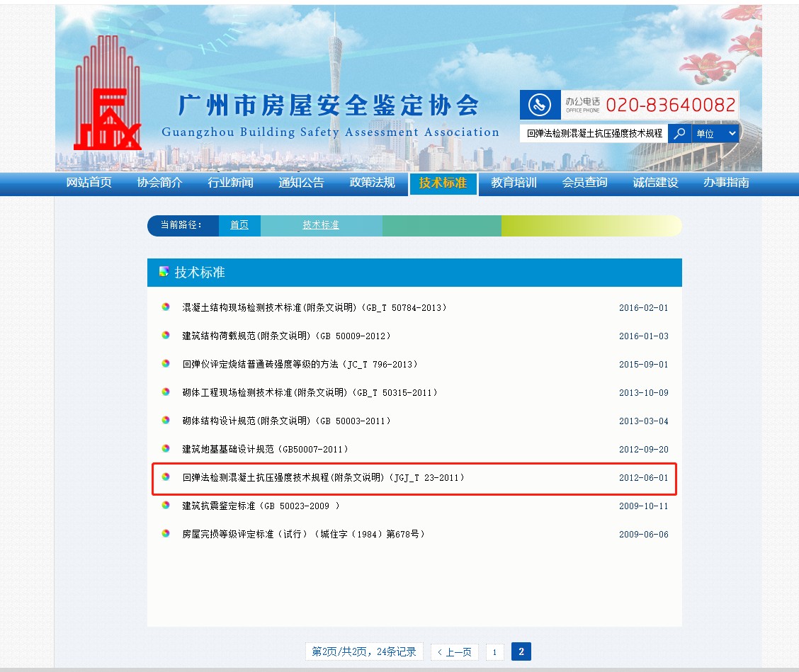Click the search magnifier icon
The width and height of the screenshot is (799, 672).
(678, 132)
